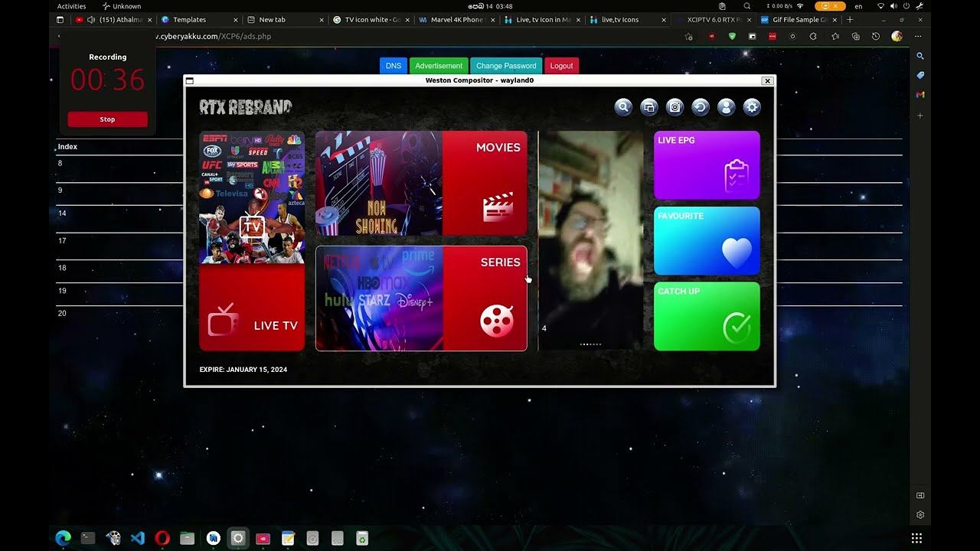Click the multi-screen icon in the RTX Rebrand header
Viewport: 980px width, 551px height.
[648, 107]
